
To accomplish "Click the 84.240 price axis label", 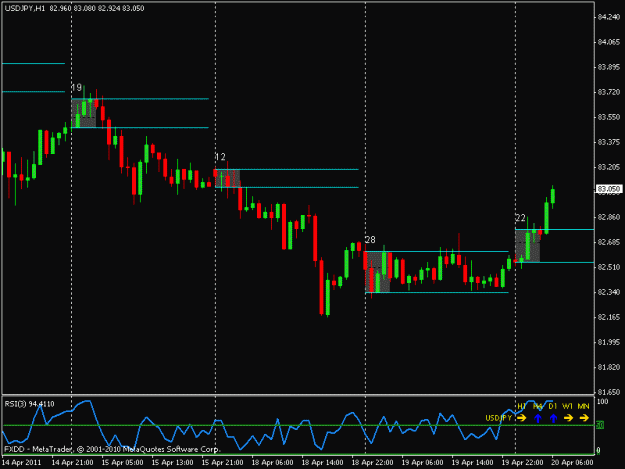I will (x=609, y=17).
